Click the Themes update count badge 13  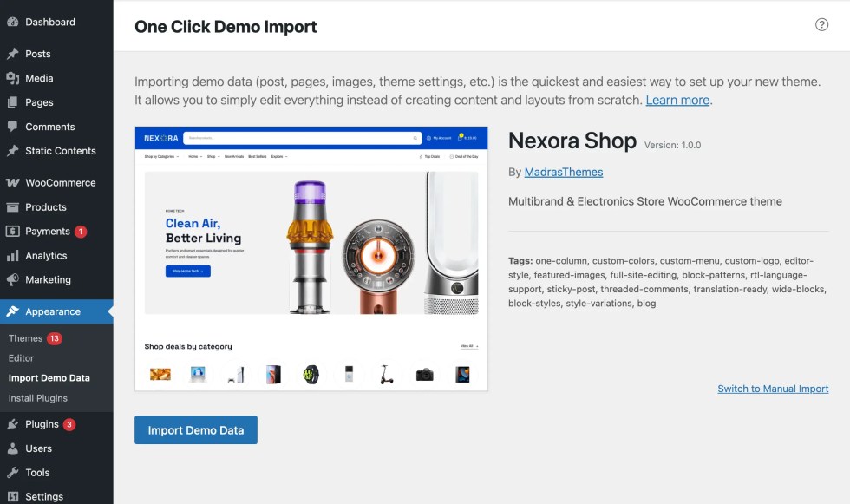pyautogui.click(x=54, y=338)
